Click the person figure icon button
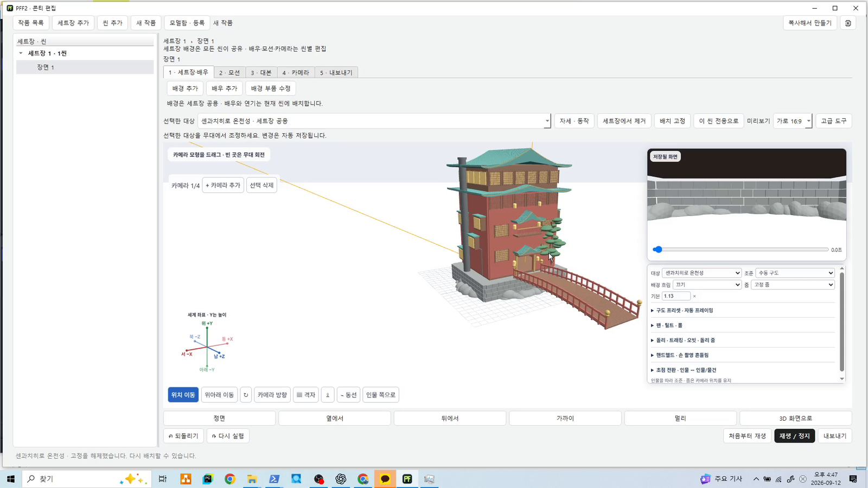The image size is (868, 488). pyautogui.click(x=328, y=395)
